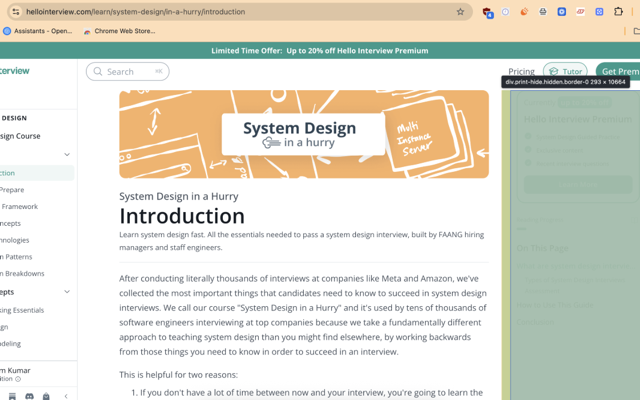Open the bookmarks folder icon at right
640x400 pixels.
point(637,31)
